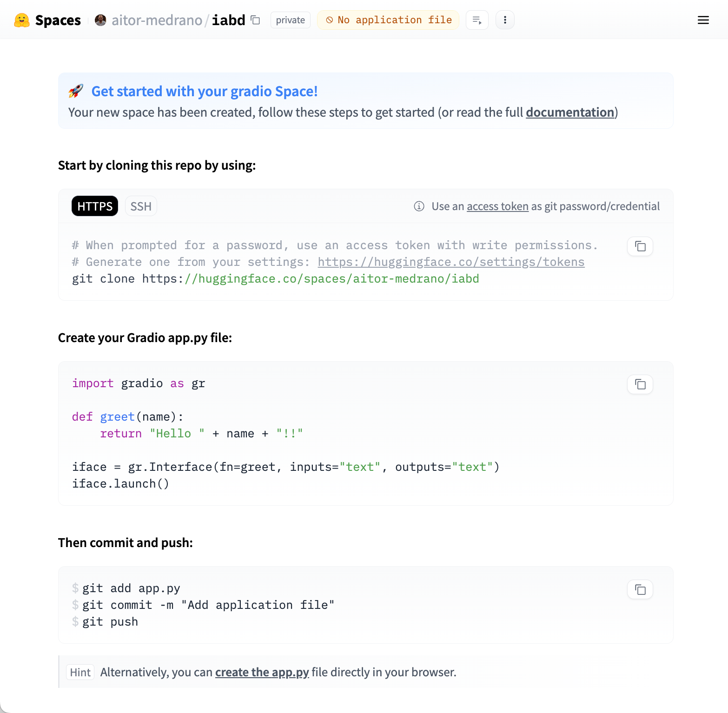Open the three-dot more options menu
Image resolution: width=728 pixels, height=713 pixels.
(505, 20)
